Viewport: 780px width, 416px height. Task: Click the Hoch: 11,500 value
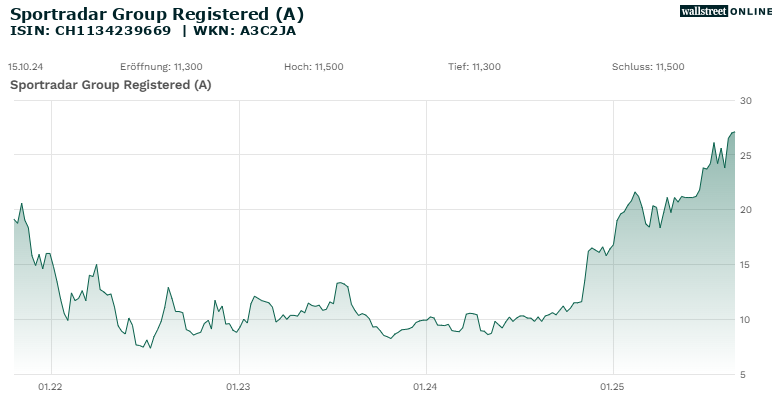[x=314, y=67]
